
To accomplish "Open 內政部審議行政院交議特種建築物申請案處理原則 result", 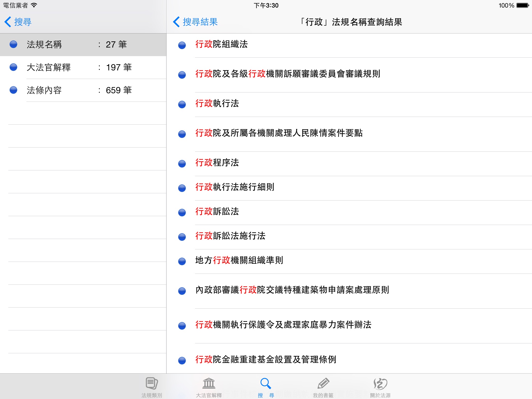I will pyautogui.click(x=349, y=291).
